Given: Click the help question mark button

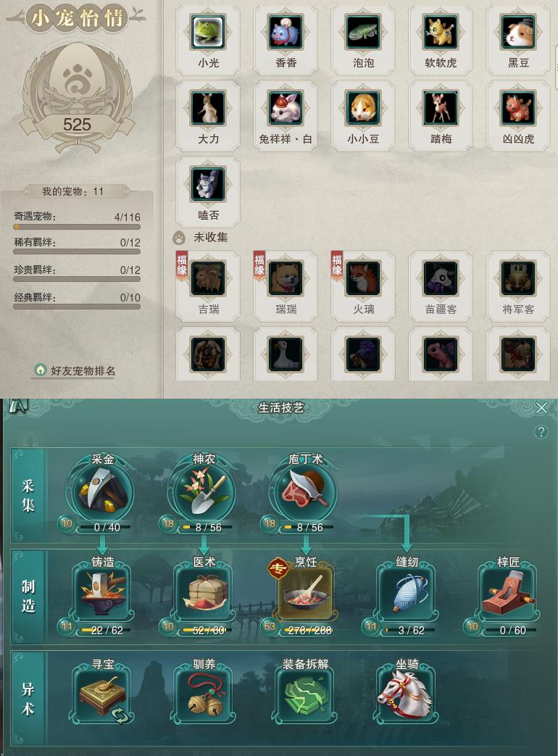Looking at the screenshot, I should coord(541,431).
